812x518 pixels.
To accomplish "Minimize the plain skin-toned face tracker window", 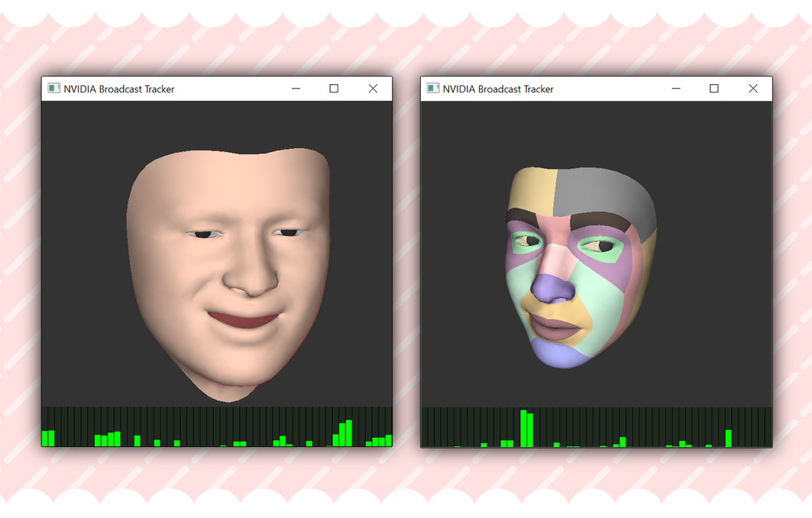I will [x=296, y=89].
